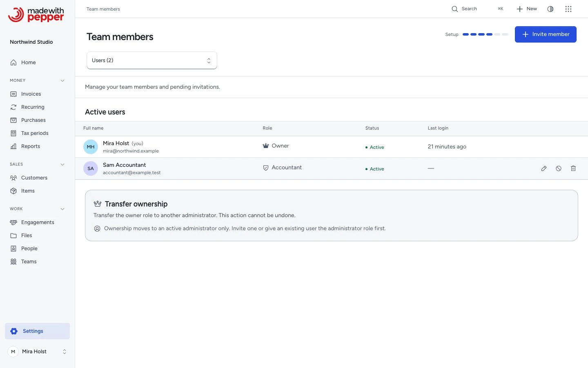The image size is (588, 368).
Task: Open Tax periods from the sidebar
Action: (37, 133)
